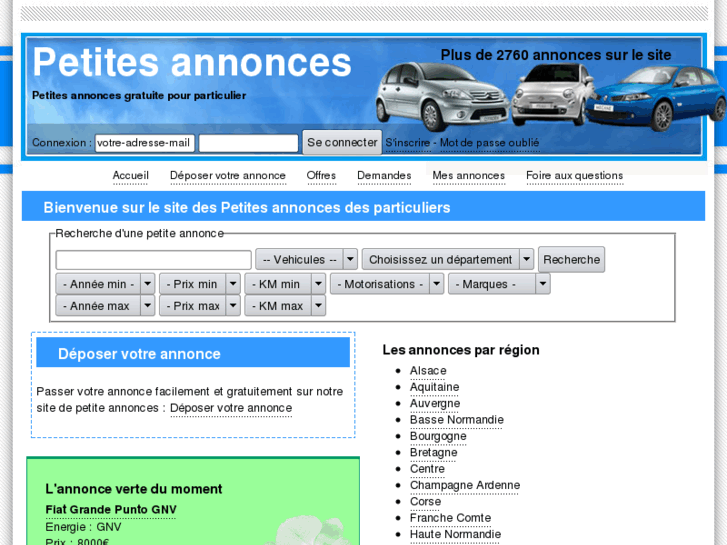Click the Déposer votre annonce blue heading

(x=193, y=353)
